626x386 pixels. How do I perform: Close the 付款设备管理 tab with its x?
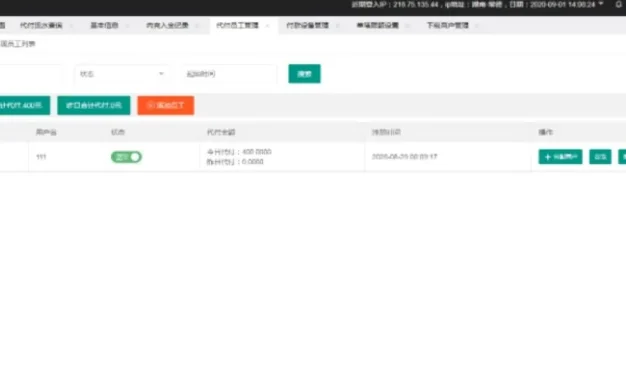(x=337, y=26)
